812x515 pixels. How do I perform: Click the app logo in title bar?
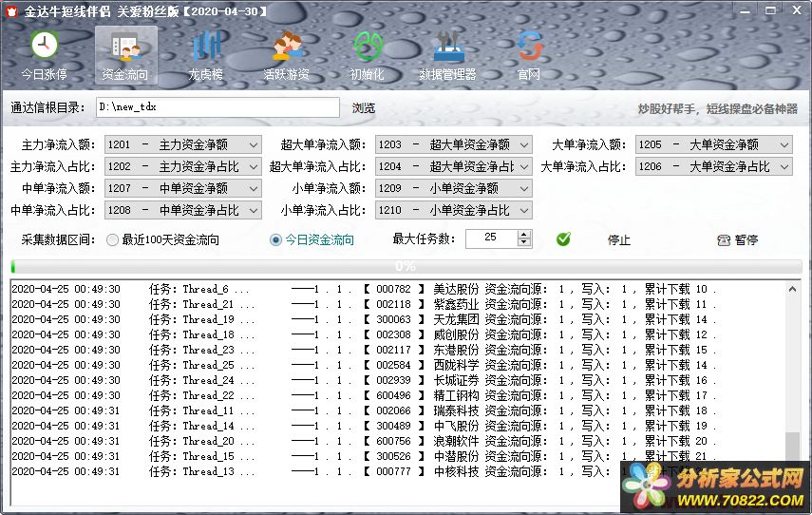11,10
